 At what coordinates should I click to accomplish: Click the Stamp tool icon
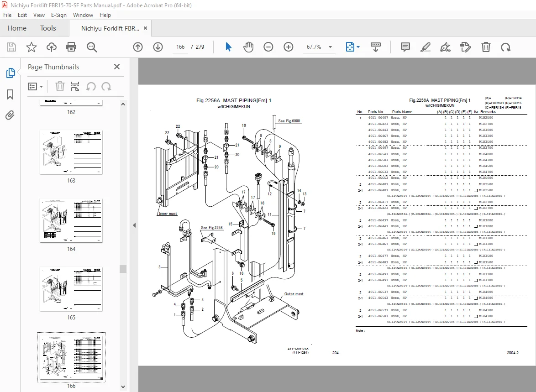(465, 47)
